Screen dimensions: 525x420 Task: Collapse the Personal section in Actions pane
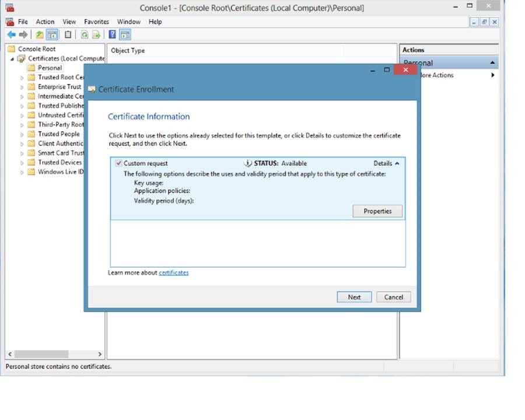point(492,62)
